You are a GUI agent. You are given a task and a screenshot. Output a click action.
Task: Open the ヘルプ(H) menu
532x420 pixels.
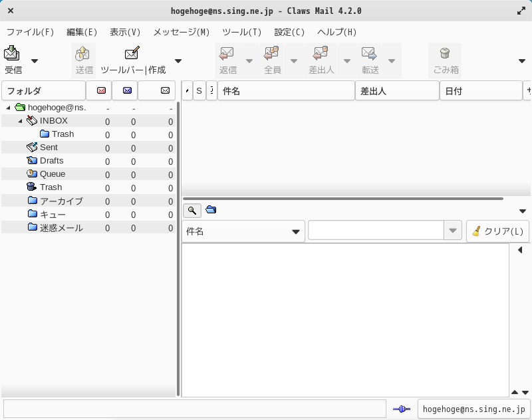[x=337, y=32]
